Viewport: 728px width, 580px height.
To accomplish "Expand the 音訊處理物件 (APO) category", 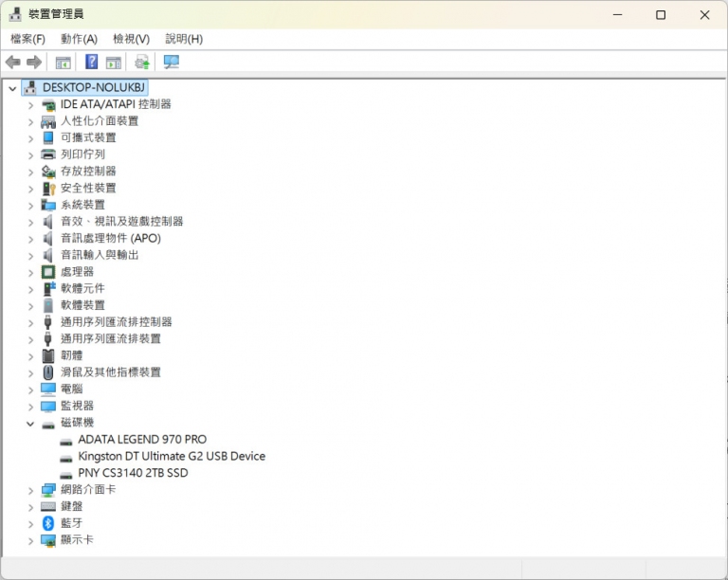I will 30,240.
